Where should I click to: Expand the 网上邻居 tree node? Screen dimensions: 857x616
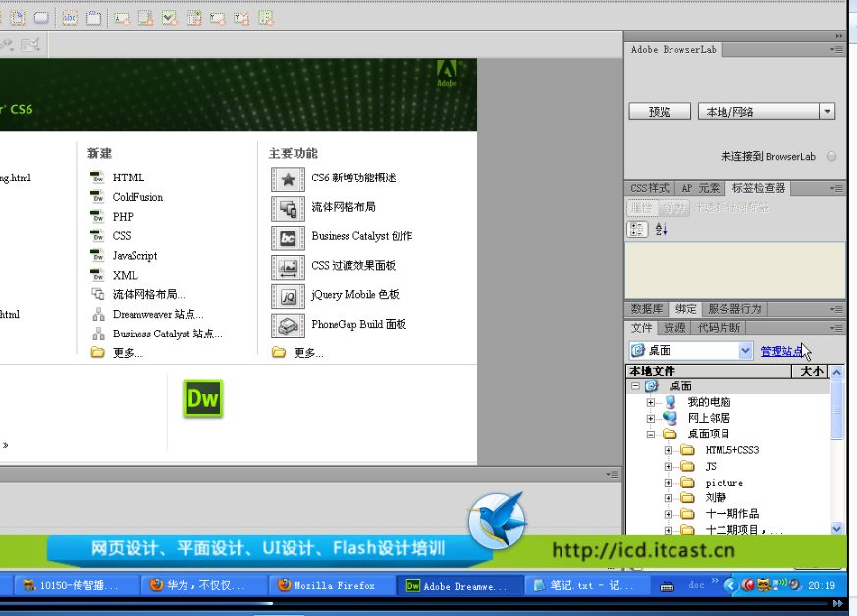tap(651, 418)
